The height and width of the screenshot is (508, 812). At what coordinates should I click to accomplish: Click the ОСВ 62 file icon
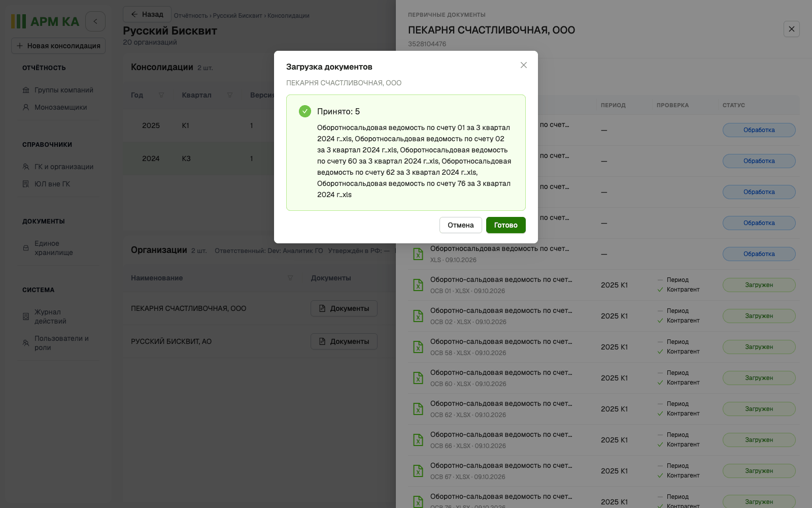(x=418, y=409)
